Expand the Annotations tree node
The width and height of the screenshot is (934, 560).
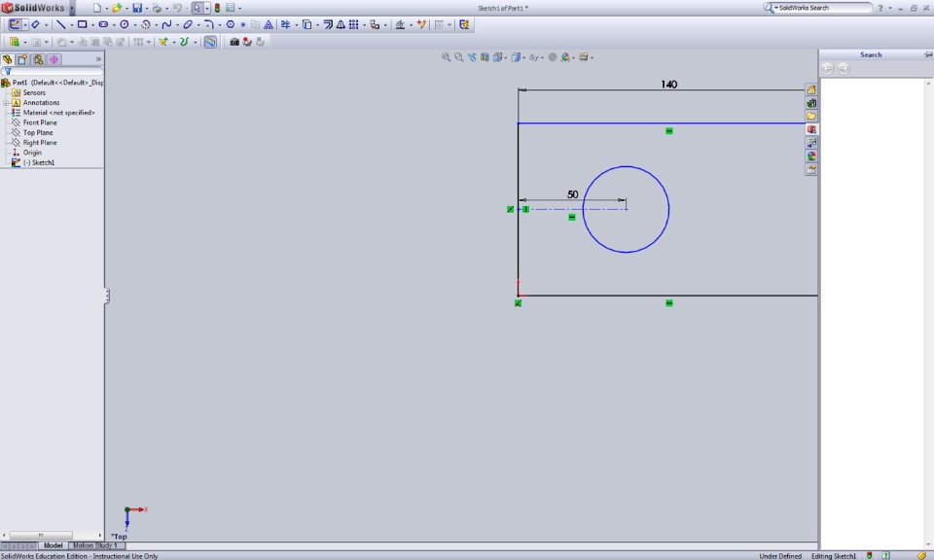(x=6, y=103)
